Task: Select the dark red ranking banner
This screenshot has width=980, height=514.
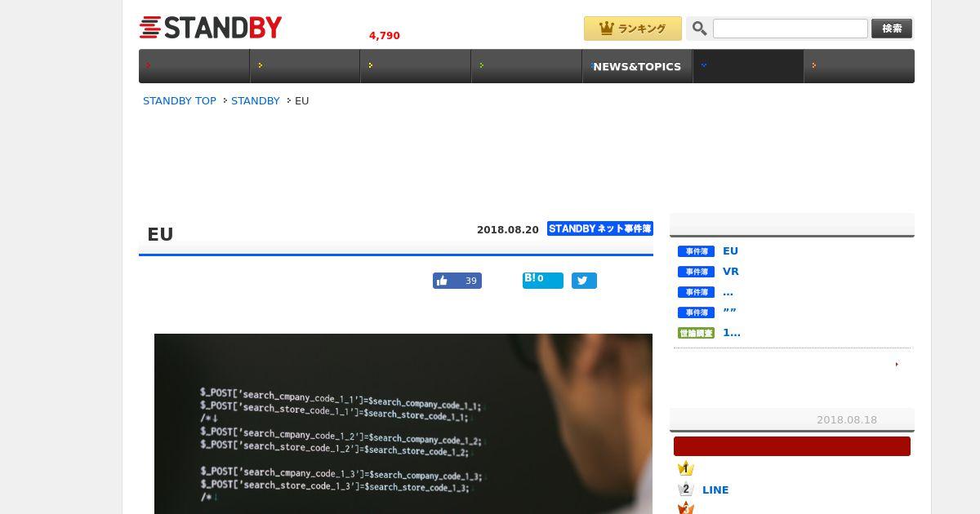Action: tap(792, 446)
